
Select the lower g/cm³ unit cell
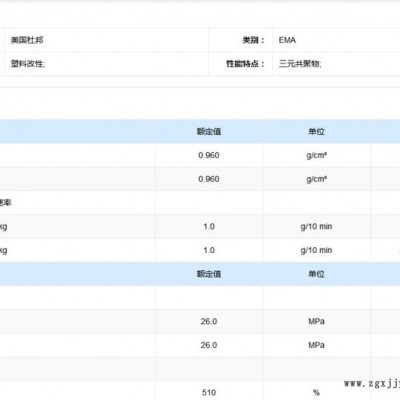click(316, 179)
